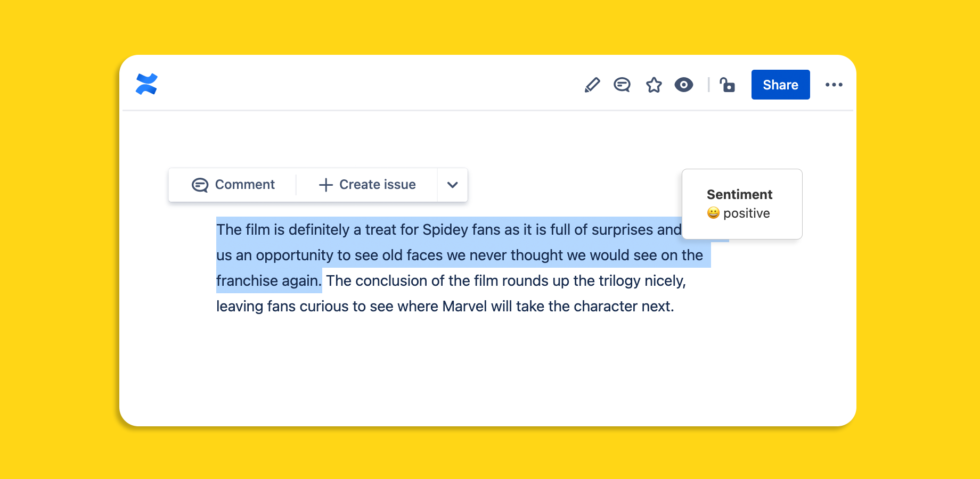
Task: Click the speech bubble icon beside Comment
Action: click(x=200, y=185)
